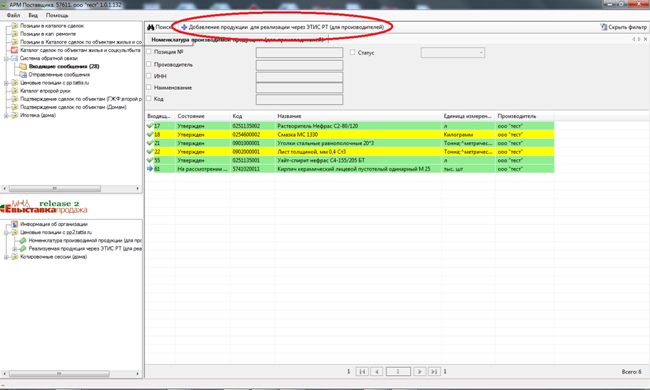Expand the 'Ипотека (дома)' tree node

tap(6, 115)
